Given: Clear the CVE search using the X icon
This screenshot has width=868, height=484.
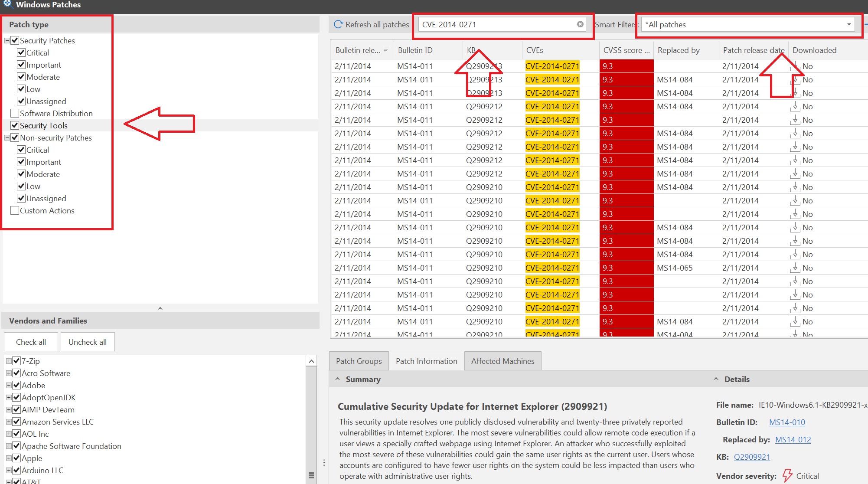Looking at the screenshot, I should pos(580,24).
